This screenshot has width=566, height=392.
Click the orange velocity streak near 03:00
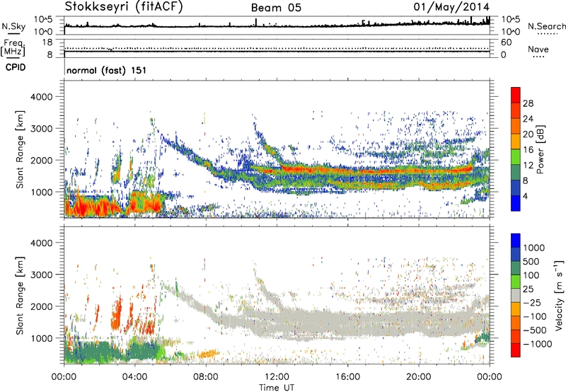pos(117,313)
